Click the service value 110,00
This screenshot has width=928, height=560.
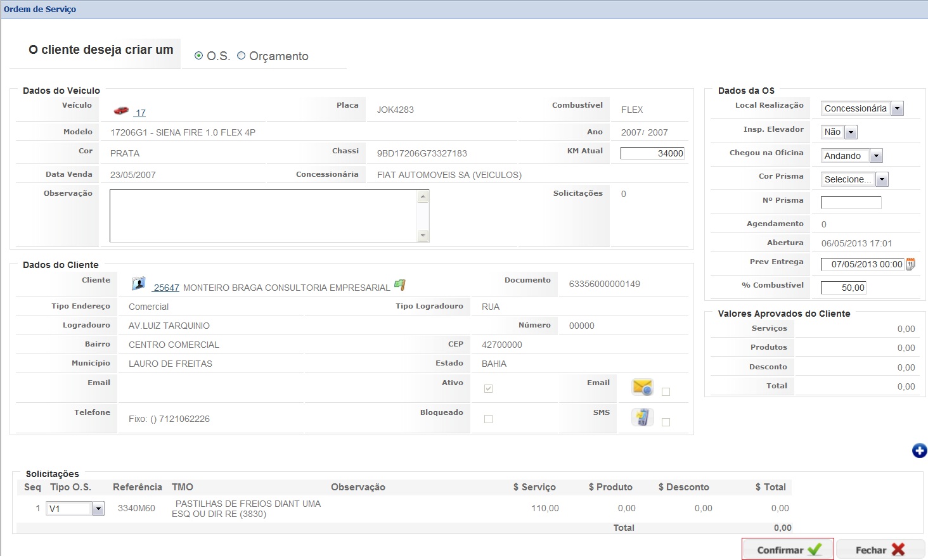tap(545, 508)
